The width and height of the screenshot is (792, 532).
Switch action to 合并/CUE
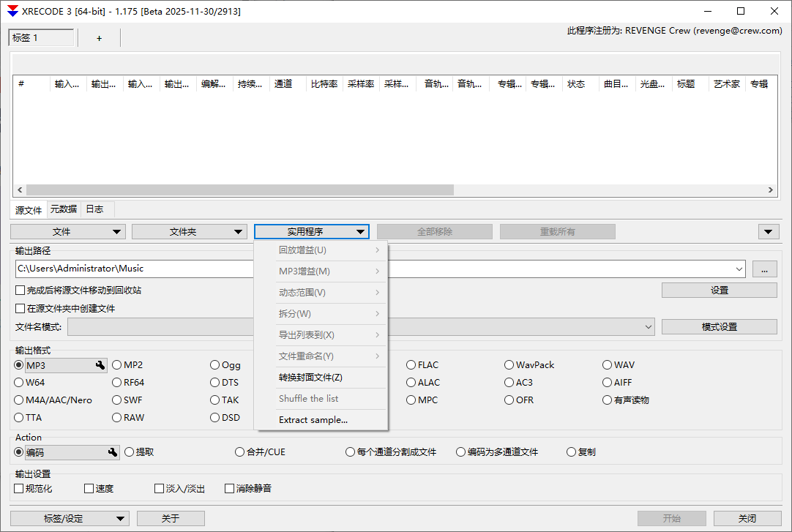pos(239,452)
